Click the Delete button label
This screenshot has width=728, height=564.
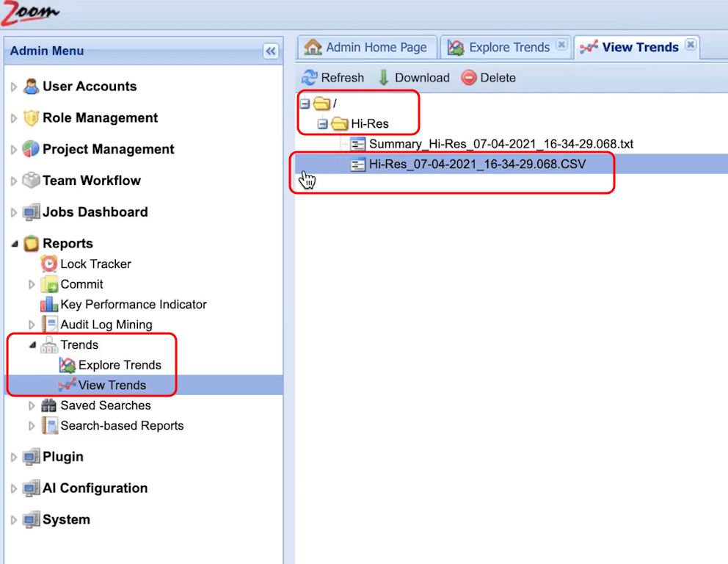tap(498, 78)
